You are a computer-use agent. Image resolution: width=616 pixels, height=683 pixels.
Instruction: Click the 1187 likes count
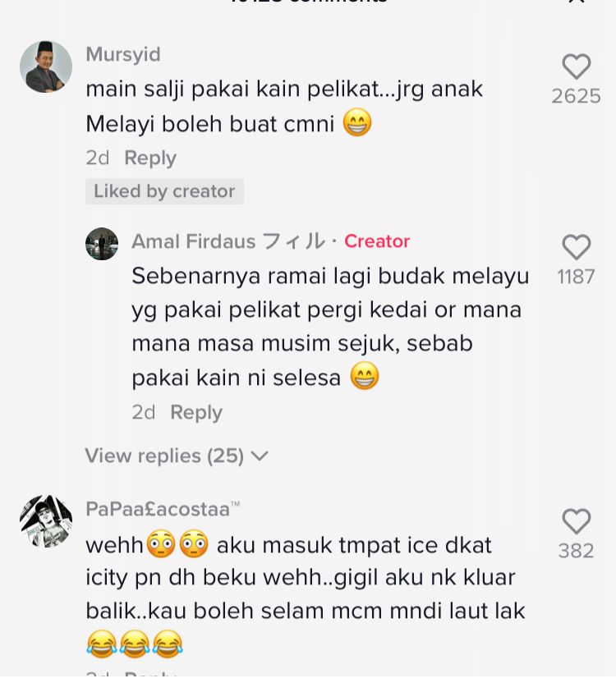coord(577,277)
